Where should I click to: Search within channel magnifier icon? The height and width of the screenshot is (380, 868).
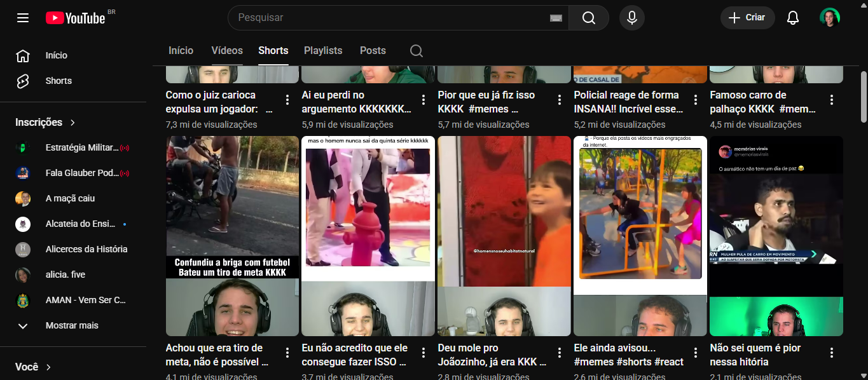pyautogui.click(x=417, y=51)
